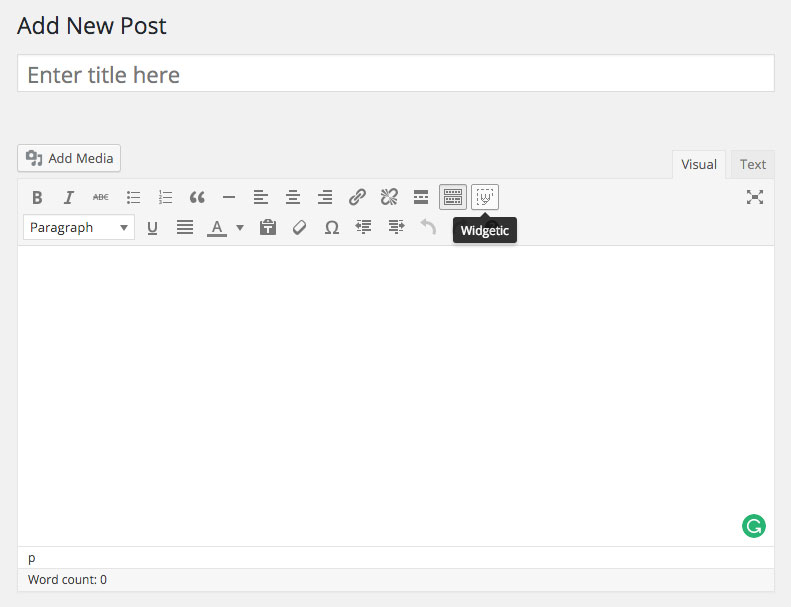Viewport: 791px width, 607px height.
Task: Apply strikethrough formatting
Action: [x=101, y=197]
